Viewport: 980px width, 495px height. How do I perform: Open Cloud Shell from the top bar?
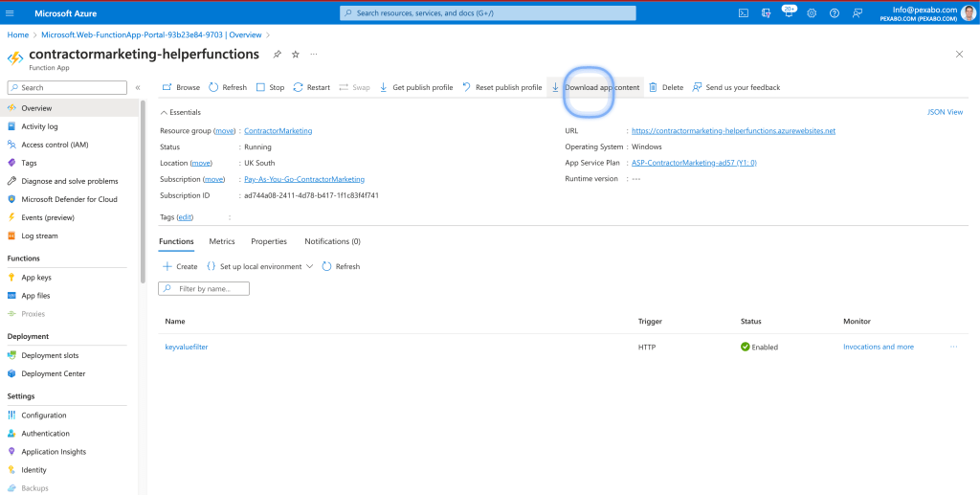(744, 13)
